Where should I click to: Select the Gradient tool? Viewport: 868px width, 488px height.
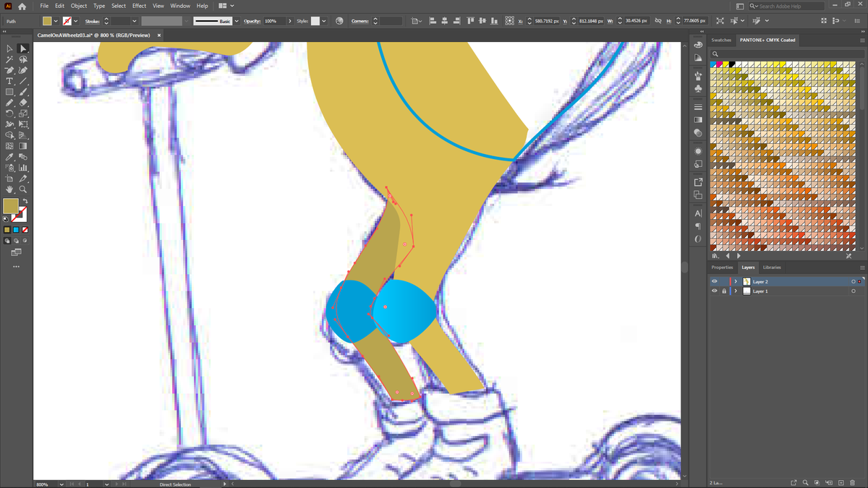23,146
